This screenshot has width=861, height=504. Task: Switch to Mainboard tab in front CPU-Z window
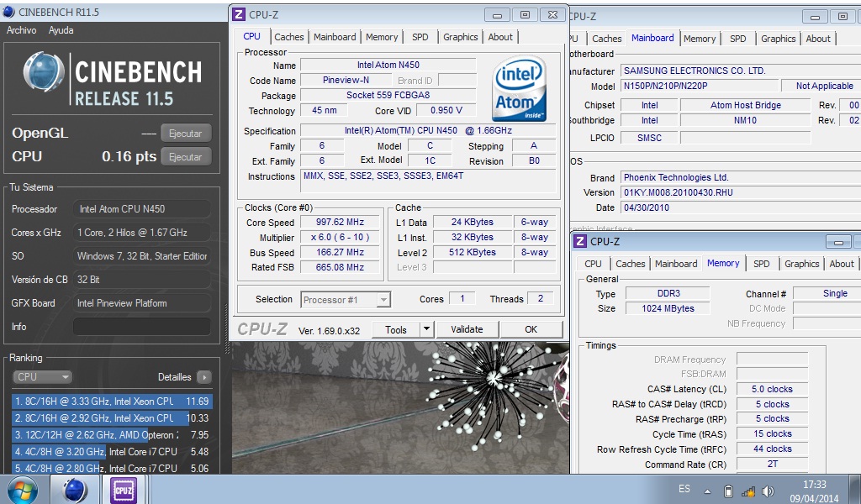(x=335, y=37)
